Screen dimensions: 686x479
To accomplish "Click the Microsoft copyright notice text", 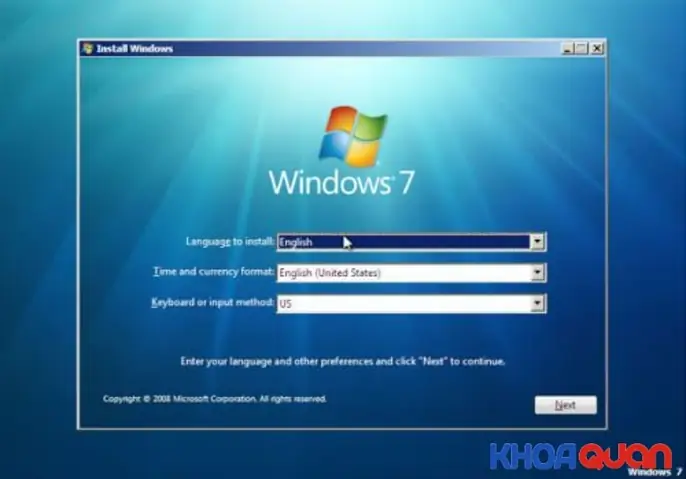I will 214,399.
